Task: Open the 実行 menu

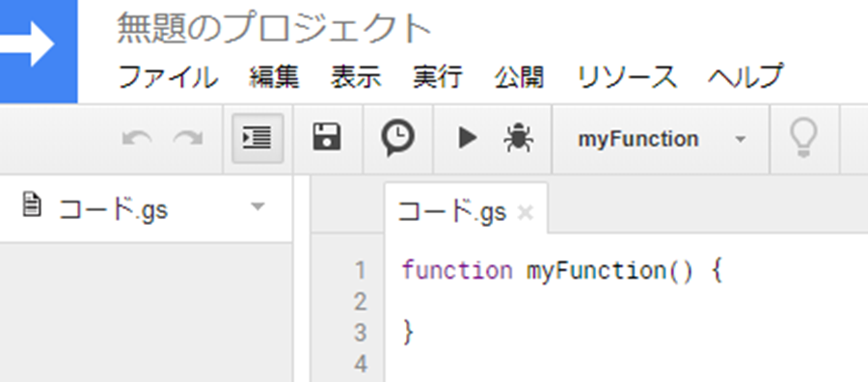Action: pos(438,77)
